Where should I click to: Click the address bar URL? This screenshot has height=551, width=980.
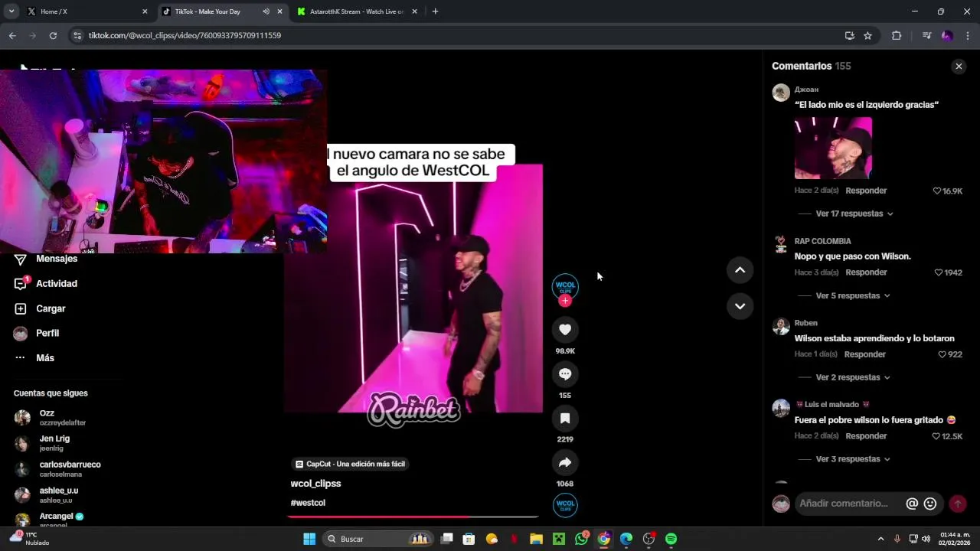click(x=185, y=35)
